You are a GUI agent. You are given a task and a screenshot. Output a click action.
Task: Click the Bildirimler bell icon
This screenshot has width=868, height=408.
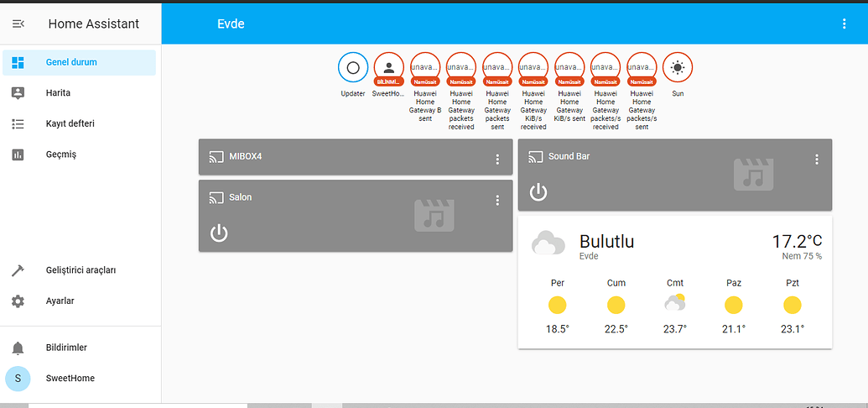[18, 348]
